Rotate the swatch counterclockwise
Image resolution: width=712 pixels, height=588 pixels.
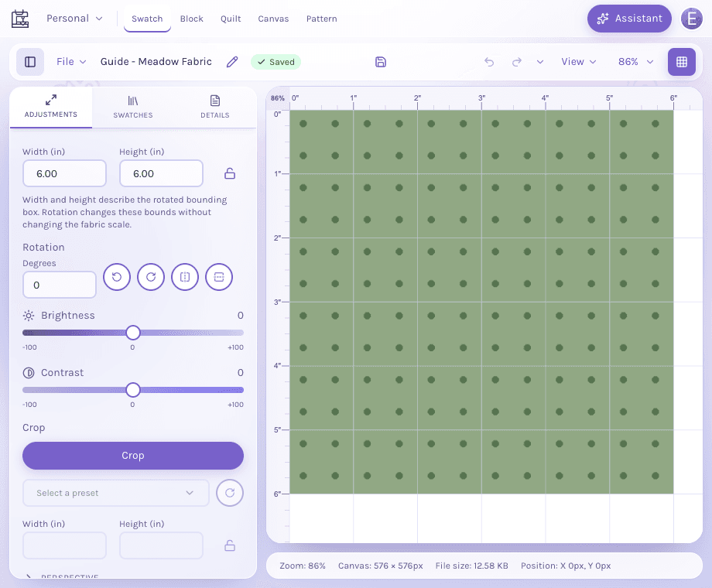(117, 277)
